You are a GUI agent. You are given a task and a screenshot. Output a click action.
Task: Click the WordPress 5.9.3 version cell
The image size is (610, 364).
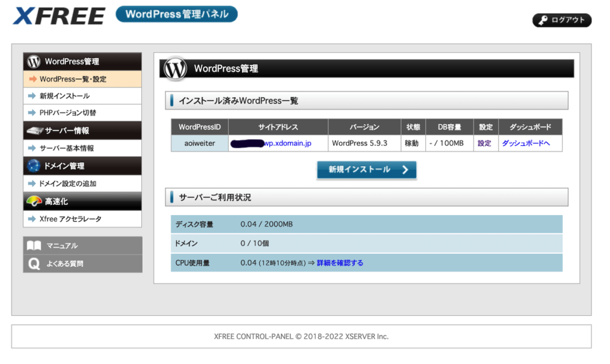(365, 143)
